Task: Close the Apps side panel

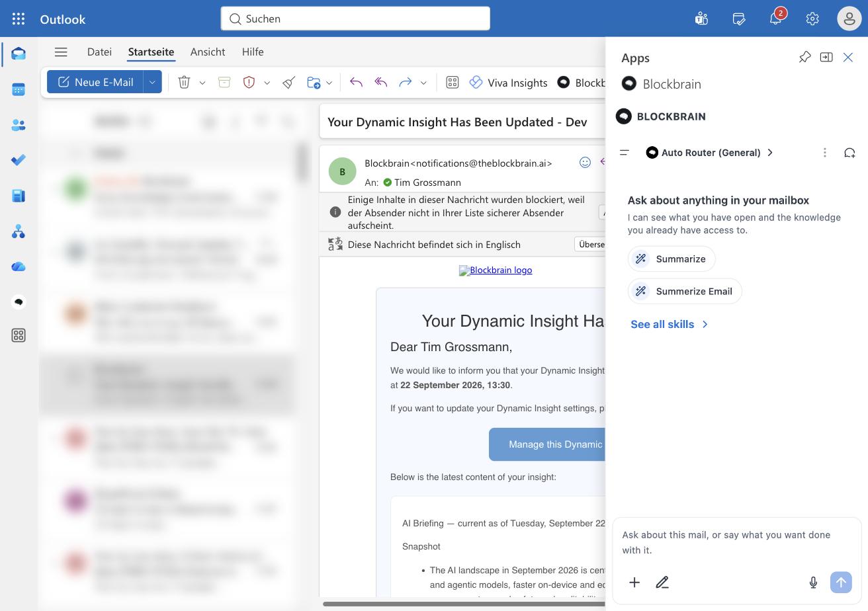Action: pyautogui.click(x=848, y=58)
